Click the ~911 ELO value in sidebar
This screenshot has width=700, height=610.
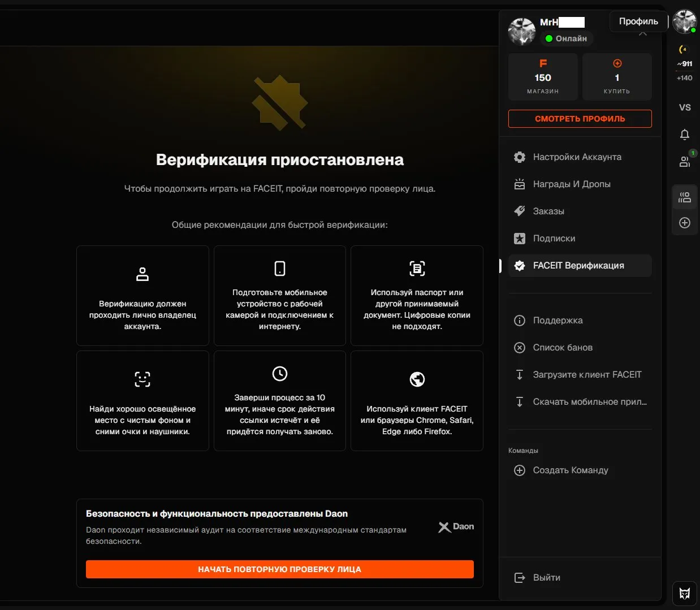click(x=685, y=64)
